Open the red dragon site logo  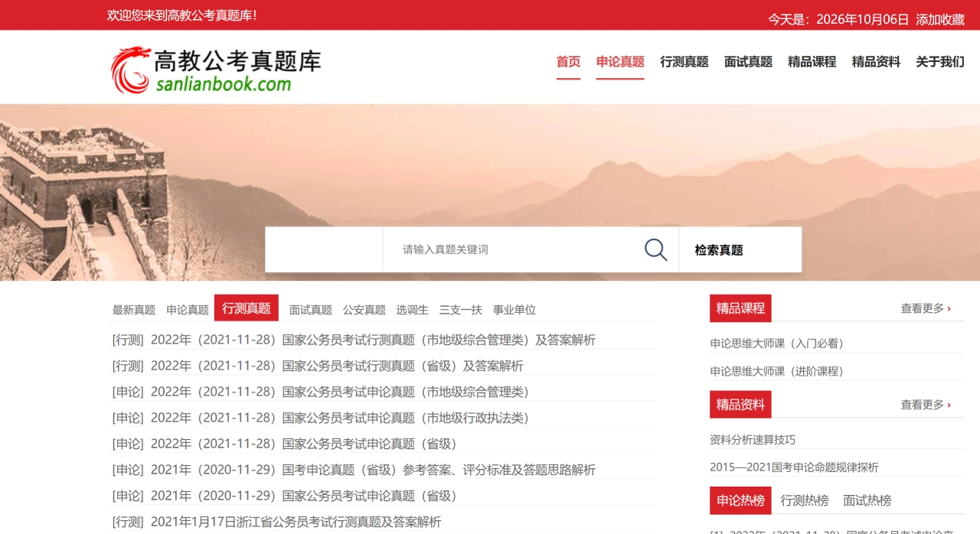tap(216, 70)
